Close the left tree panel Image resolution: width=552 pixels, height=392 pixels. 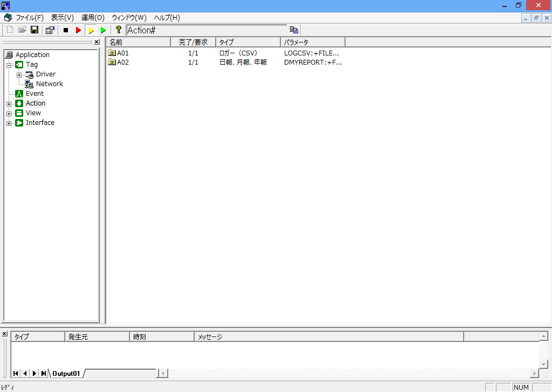tap(96, 42)
